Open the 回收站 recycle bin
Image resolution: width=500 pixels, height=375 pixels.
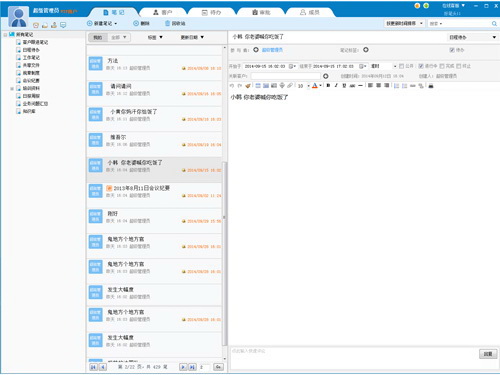point(175,23)
